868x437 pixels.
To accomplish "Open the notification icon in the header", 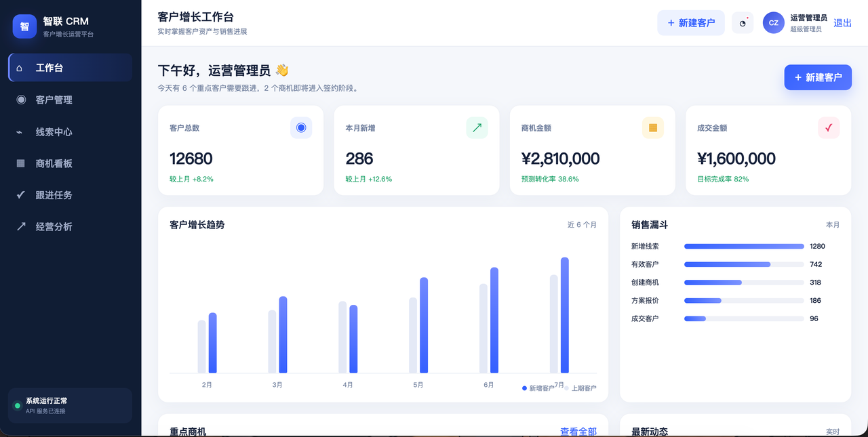I will 743,23.
